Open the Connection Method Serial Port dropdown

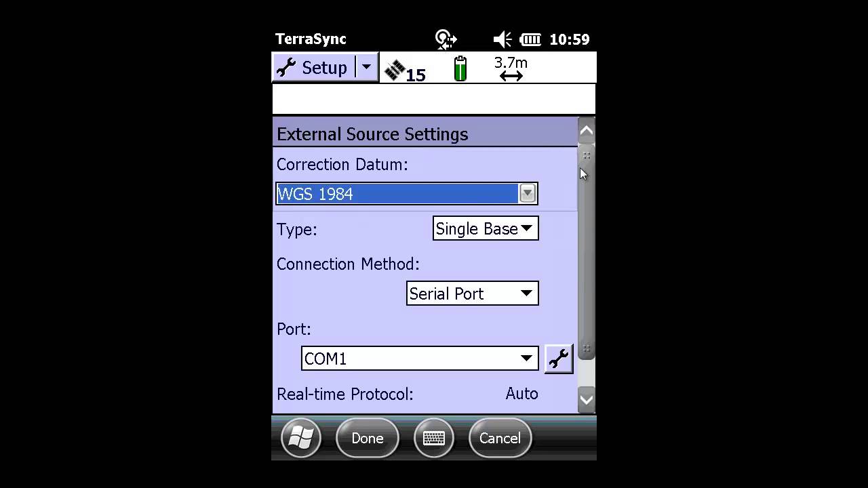pyautogui.click(x=472, y=293)
